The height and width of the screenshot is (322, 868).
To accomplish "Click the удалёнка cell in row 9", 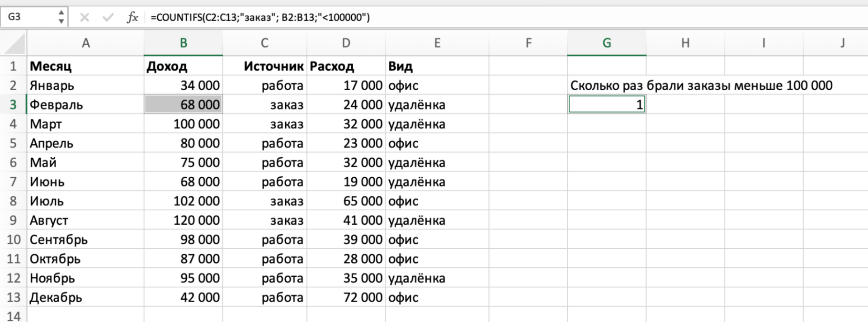I will point(437,220).
